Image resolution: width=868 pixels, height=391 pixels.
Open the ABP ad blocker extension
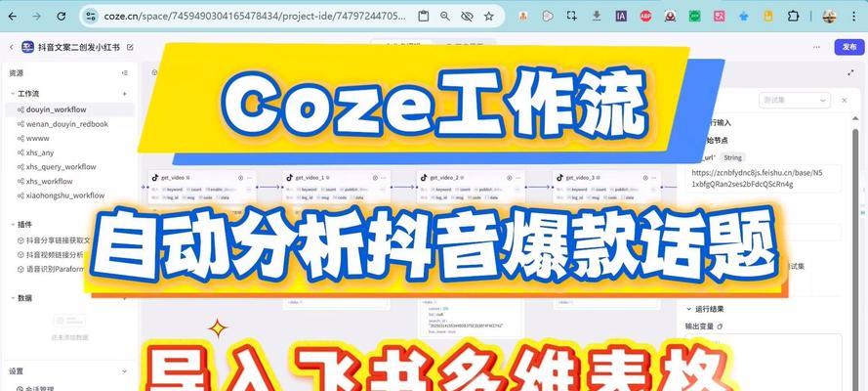(x=645, y=16)
